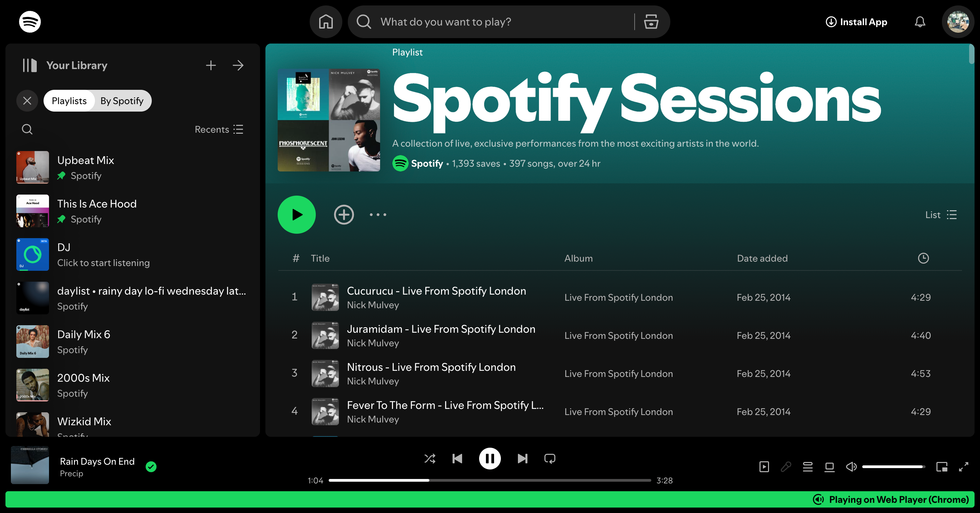Enable the add to library plus button
The width and height of the screenshot is (980, 513).
[344, 214]
